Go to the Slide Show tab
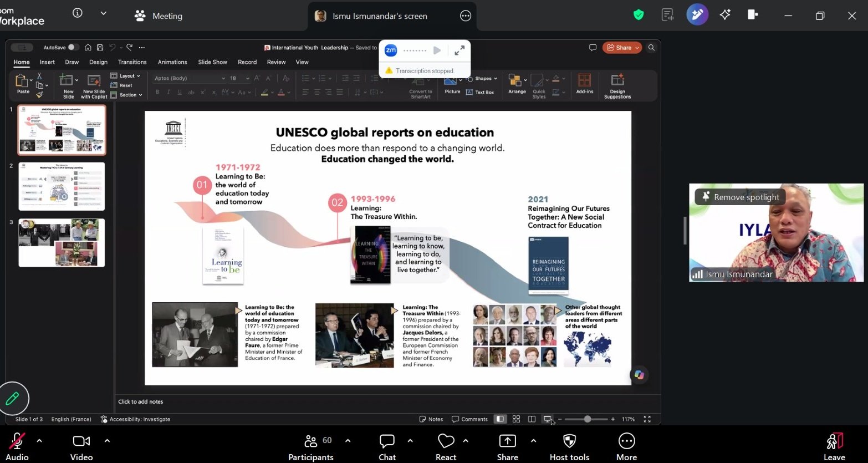 213,62
